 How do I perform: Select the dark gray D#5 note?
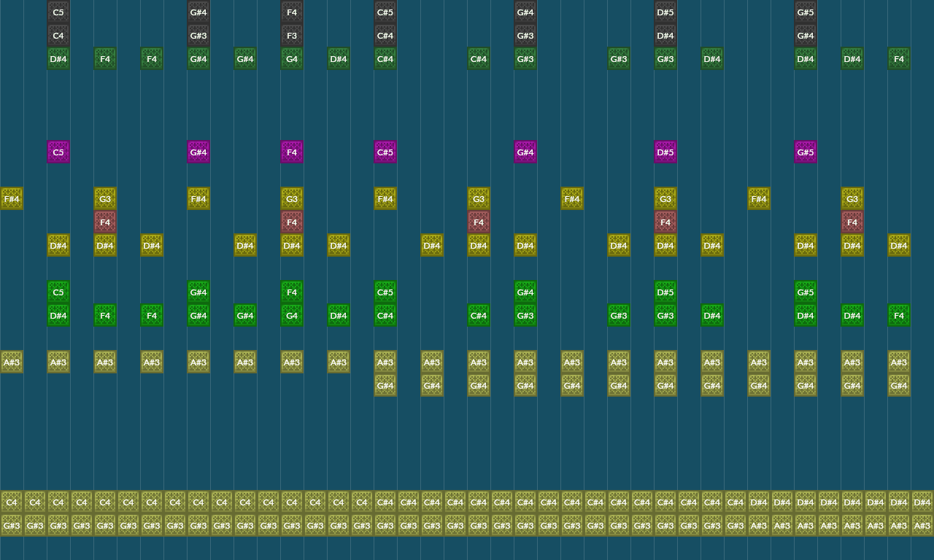coord(665,12)
